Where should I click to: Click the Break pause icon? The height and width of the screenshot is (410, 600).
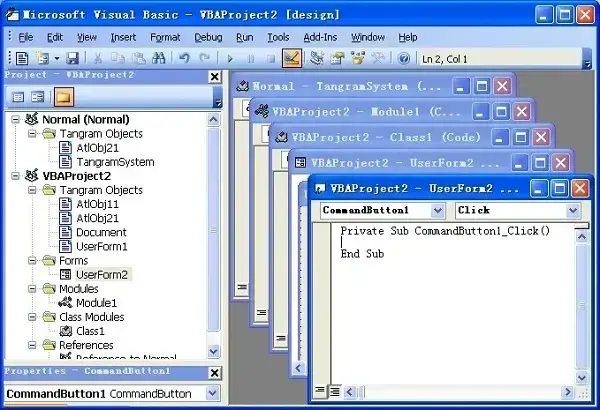(x=251, y=59)
